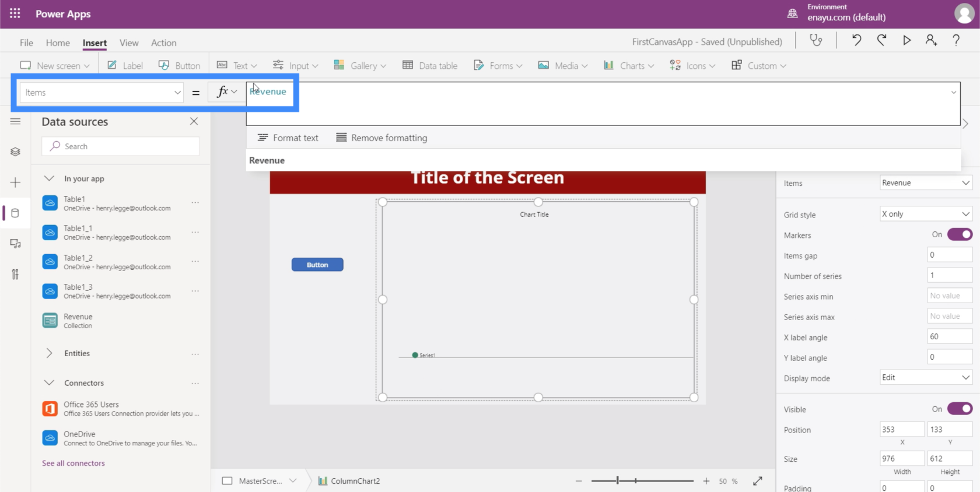Click the Data sources Search field
980x492 pixels.
point(121,146)
